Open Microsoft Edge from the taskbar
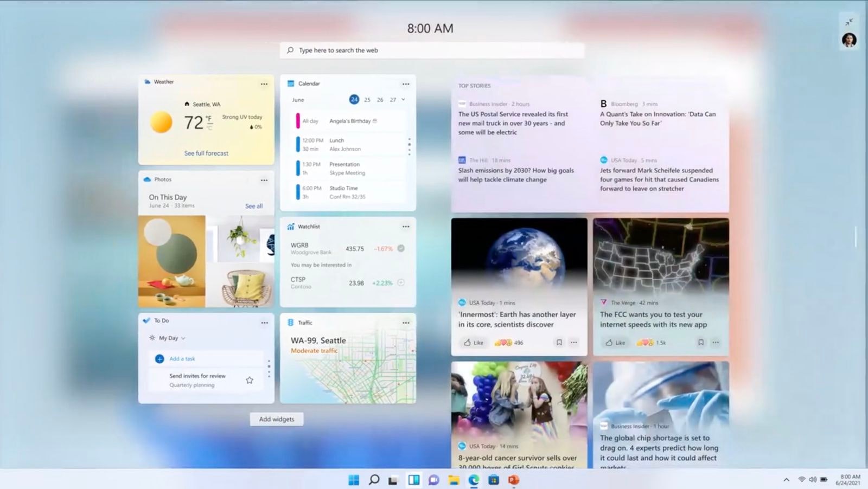The height and width of the screenshot is (489, 868). (473, 480)
